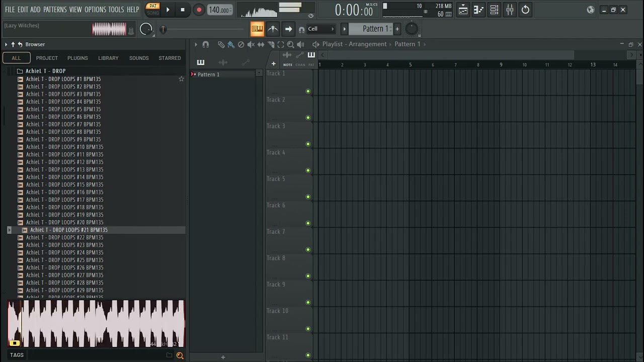This screenshot has height=362, width=644.
Task: Switch to the STARRED browser tab
Action: tap(170, 58)
